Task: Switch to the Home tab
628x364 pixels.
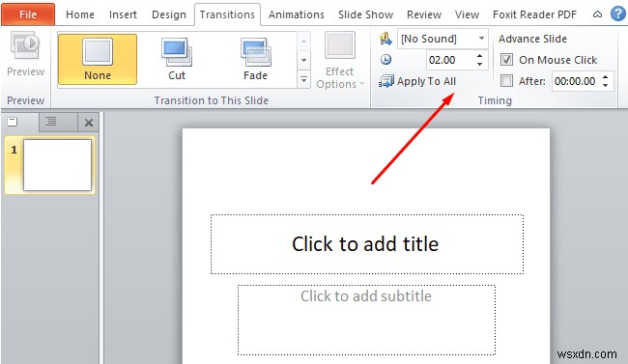Action: pyautogui.click(x=80, y=14)
